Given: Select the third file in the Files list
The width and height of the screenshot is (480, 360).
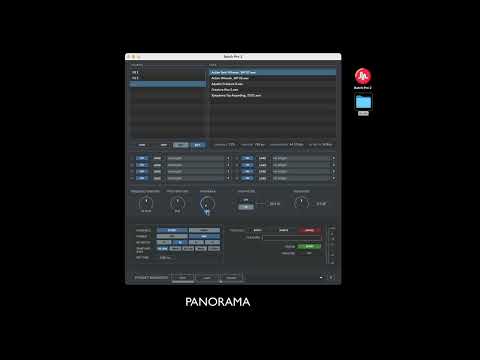Looking at the screenshot, I should pos(272,84).
